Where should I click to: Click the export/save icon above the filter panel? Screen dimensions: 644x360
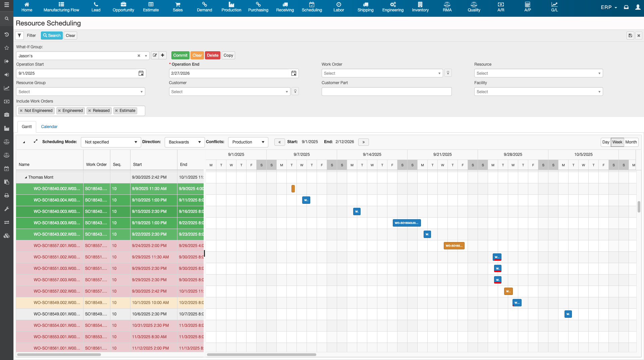tap(630, 36)
